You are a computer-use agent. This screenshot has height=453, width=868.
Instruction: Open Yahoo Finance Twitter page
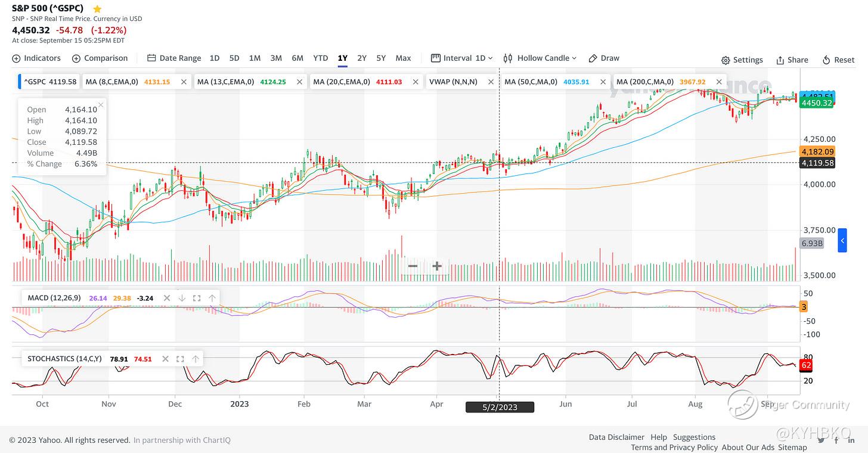coord(821,440)
